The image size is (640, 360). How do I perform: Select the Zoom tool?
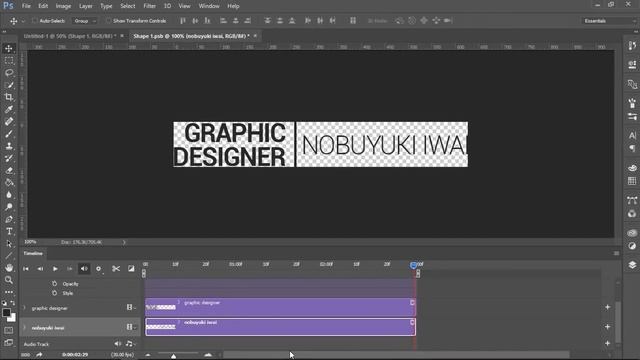coord(9,280)
